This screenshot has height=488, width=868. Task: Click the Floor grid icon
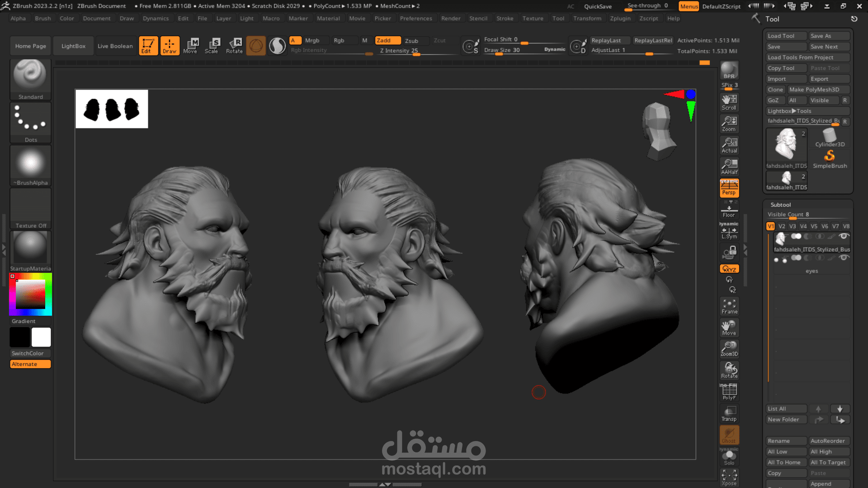point(729,210)
